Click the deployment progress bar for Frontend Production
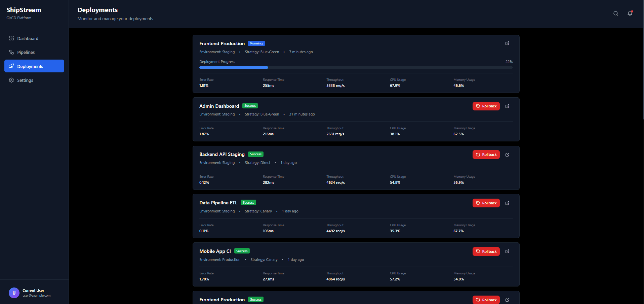 pos(356,67)
